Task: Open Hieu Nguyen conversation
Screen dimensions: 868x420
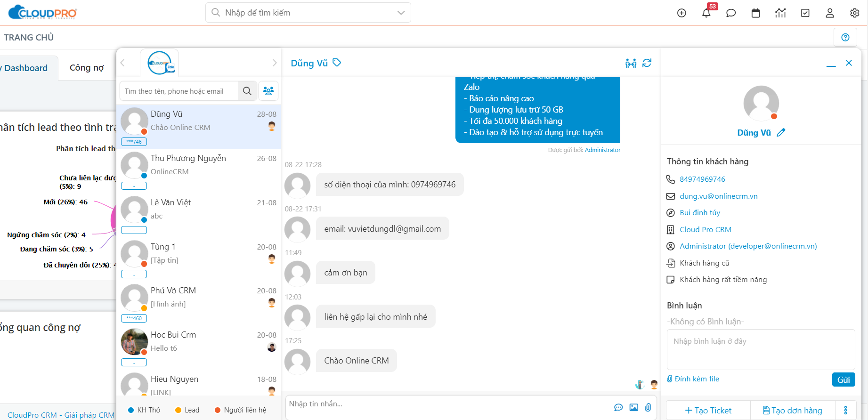Action: 199,383
